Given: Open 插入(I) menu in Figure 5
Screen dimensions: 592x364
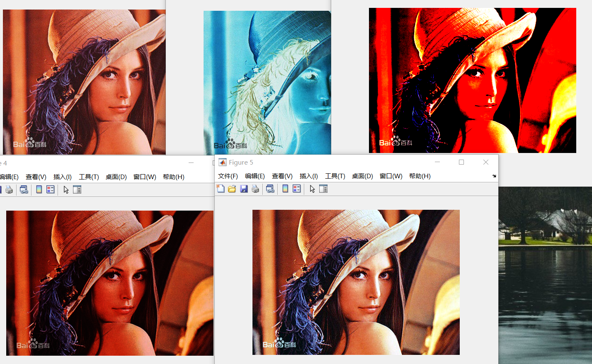Looking at the screenshot, I should [x=309, y=176].
